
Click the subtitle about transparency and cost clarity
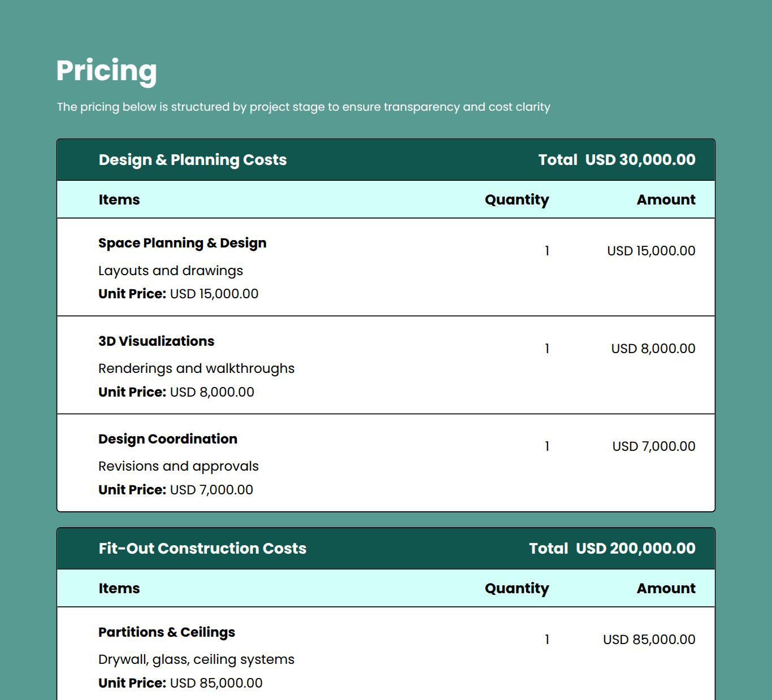(x=303, y=107)
